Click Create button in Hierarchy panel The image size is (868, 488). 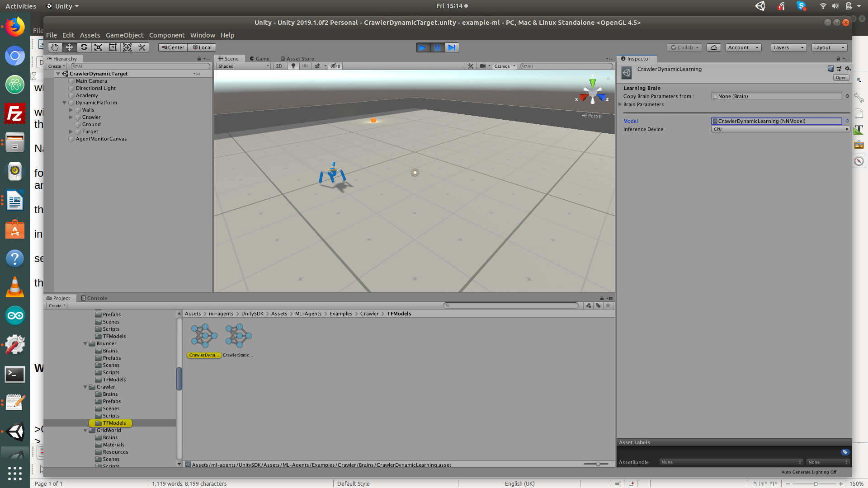coord(57,66)
